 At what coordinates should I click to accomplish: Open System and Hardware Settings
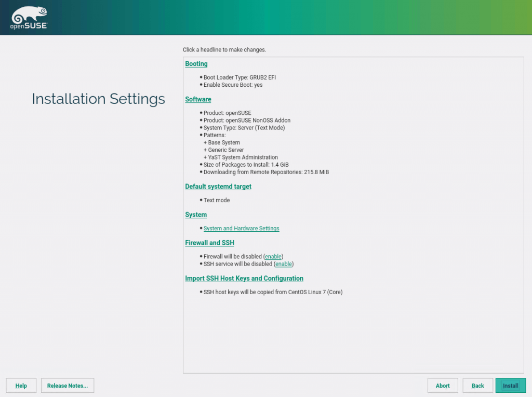[241, 228]
